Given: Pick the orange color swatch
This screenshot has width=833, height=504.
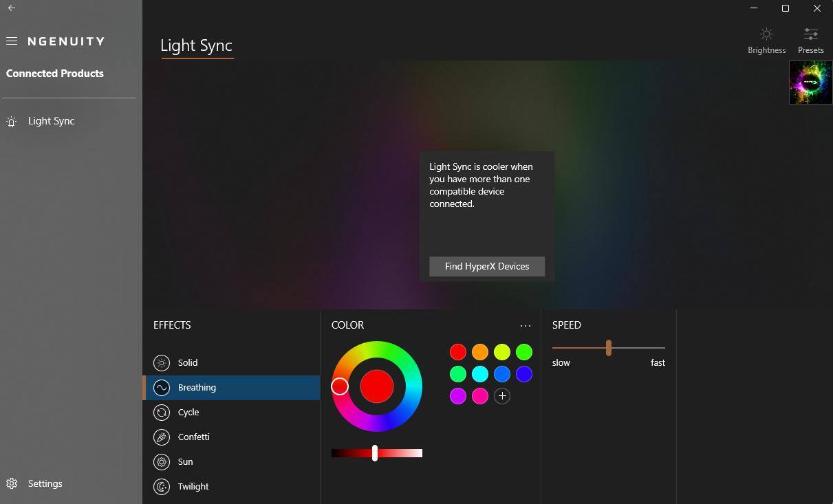Looking at the screenshot, I should (x=480, y=352).
